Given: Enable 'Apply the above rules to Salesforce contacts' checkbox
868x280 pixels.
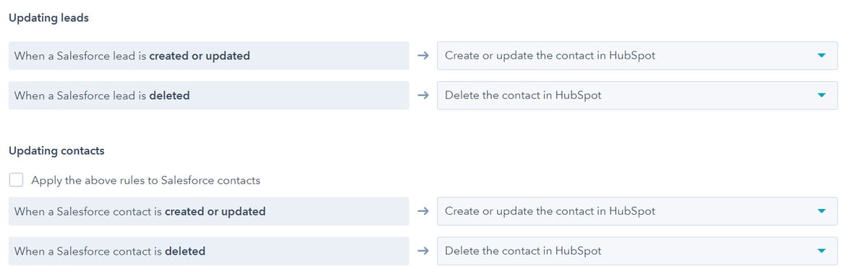Looking at the screenshot, I should (17, 180).
